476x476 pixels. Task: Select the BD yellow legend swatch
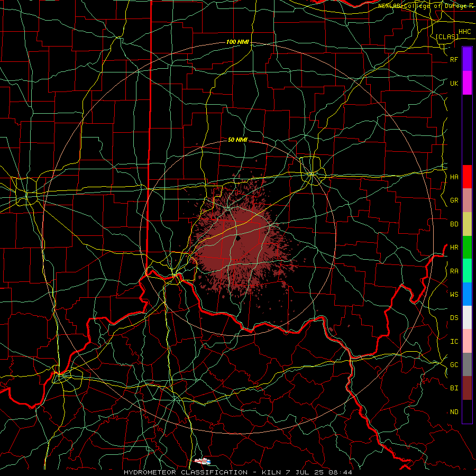click(467, 224)
